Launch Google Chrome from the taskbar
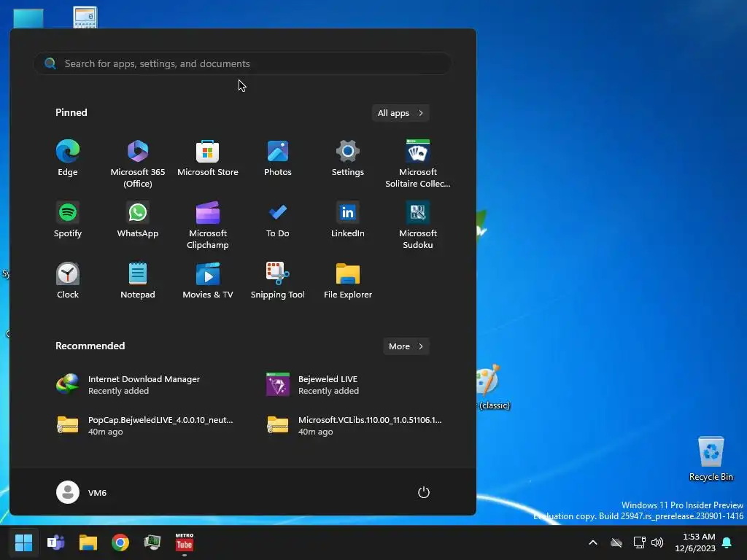 pyautogui.click(x=120, y=542)
